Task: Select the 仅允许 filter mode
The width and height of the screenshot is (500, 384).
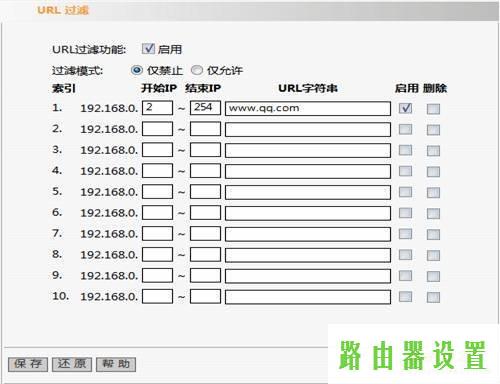Action: coord(197,70)
